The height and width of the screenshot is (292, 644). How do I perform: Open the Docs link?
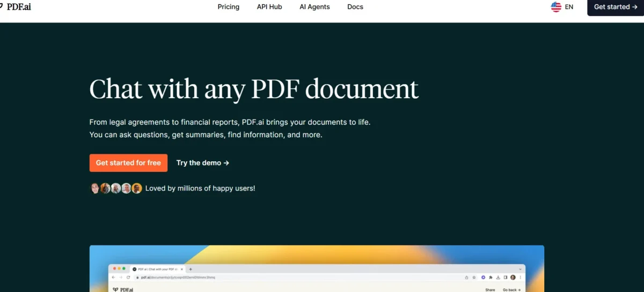(355, 7)
